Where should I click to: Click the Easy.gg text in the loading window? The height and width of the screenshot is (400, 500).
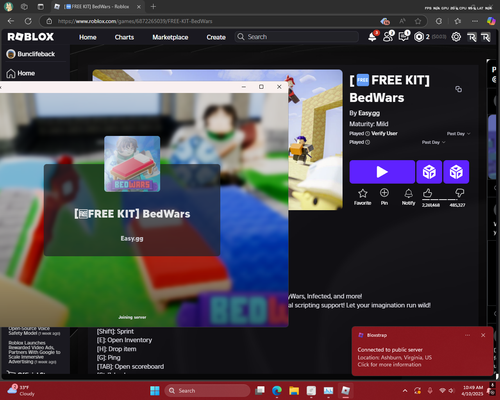tap(132, 238)
